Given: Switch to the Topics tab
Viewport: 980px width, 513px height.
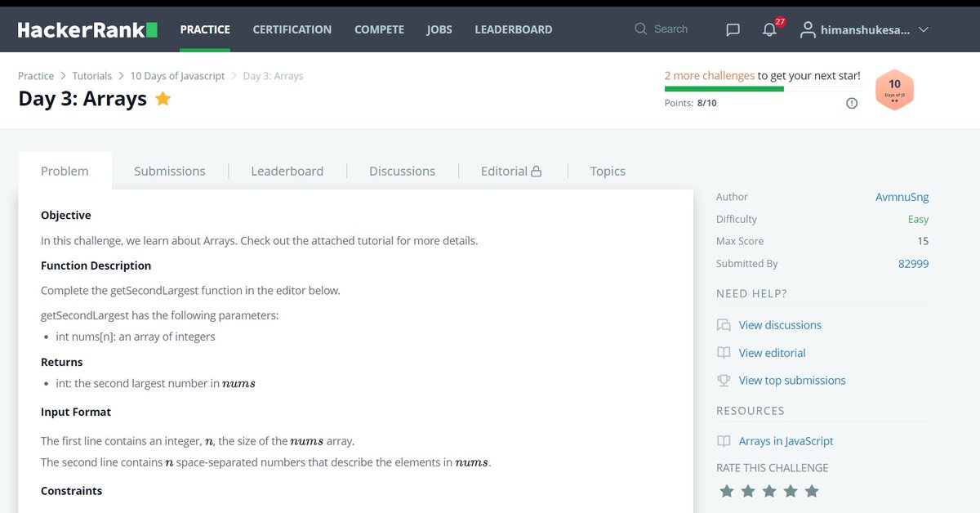Looking at the screenshot, I should tap(608, 171).
